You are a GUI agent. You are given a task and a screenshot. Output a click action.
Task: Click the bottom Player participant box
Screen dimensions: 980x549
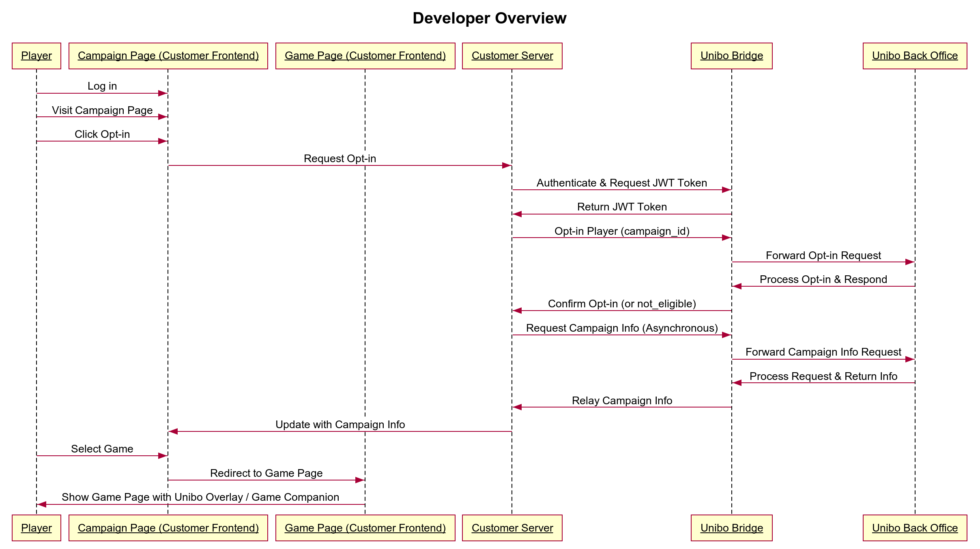tap(37, 528)
